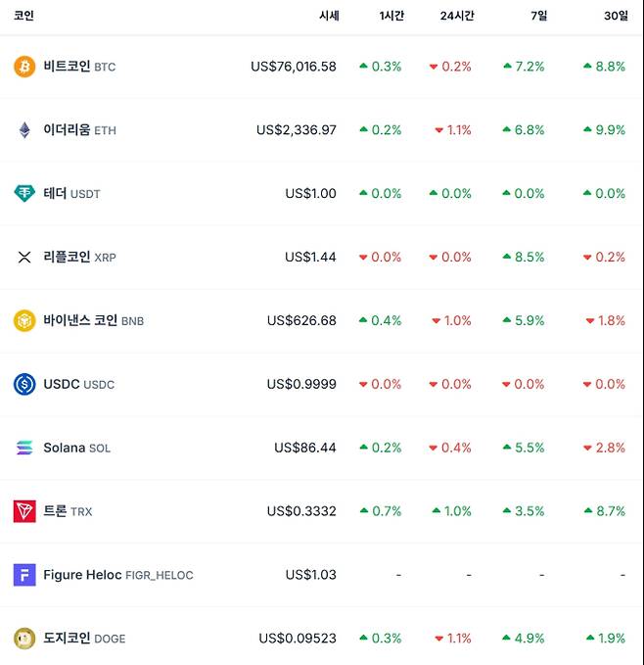Click the XRP logo icon
644x665 pixels.
tap(24, 258)
